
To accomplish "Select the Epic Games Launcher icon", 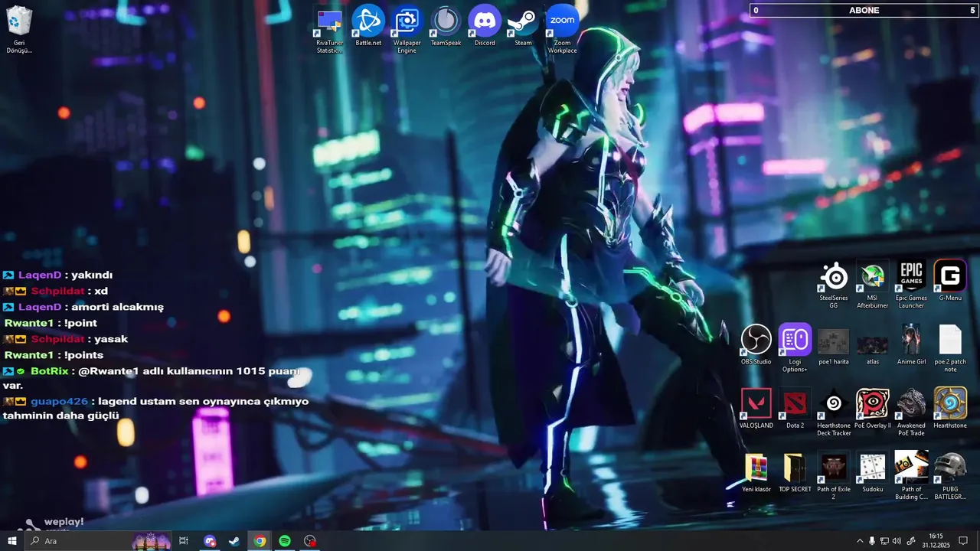I will tap(911, 285).
